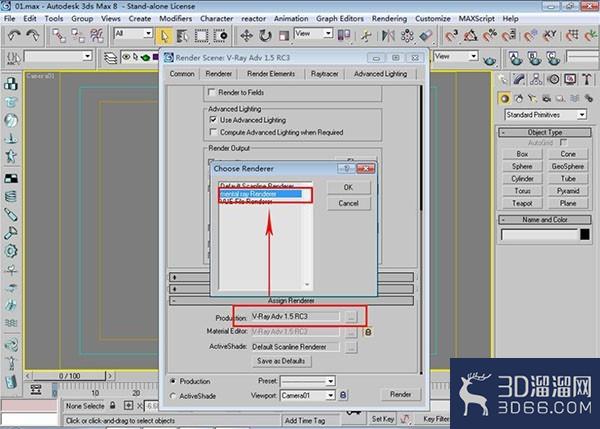The height and width of the screenshot is (429, 600).
Task: Open the named selection sets dropdown
Action: 88,57
